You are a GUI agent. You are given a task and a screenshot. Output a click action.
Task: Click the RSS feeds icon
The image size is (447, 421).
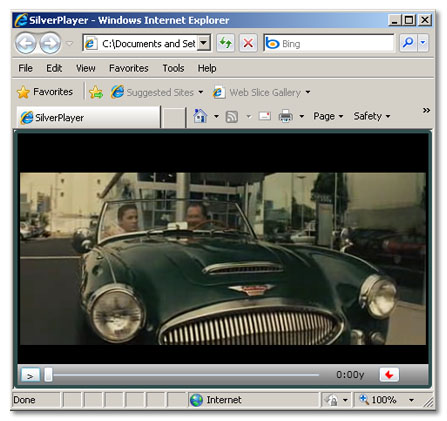click(x=232, y=117)
